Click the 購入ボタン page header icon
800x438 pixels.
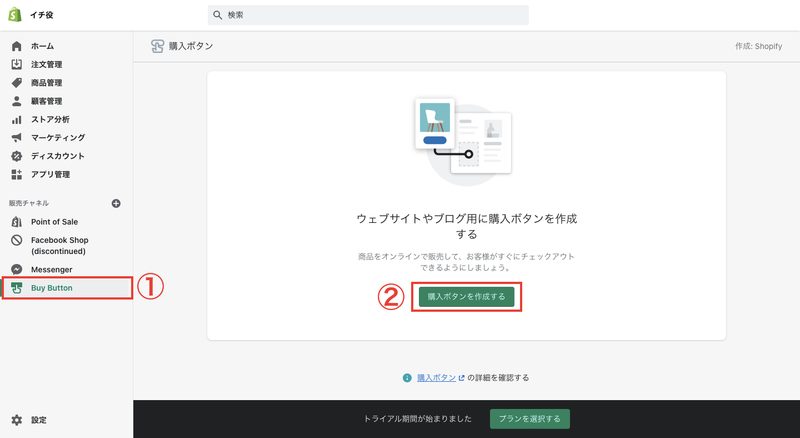[157, 46]
